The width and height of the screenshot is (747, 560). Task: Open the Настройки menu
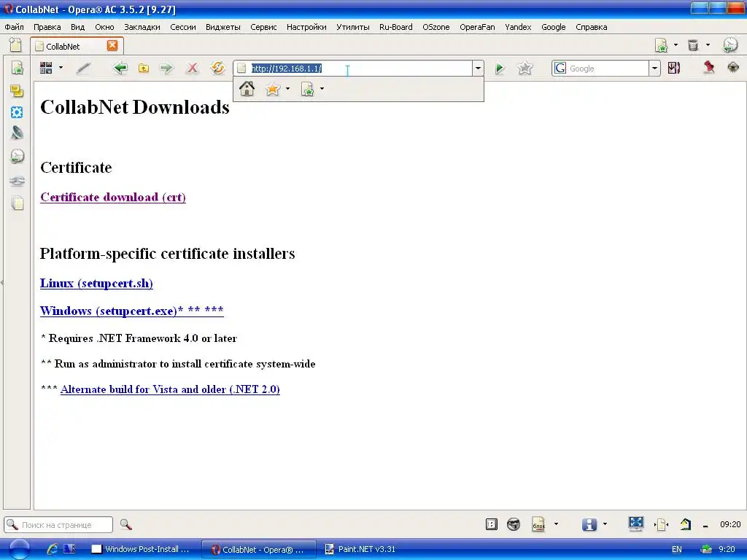[x=306, y=27]
